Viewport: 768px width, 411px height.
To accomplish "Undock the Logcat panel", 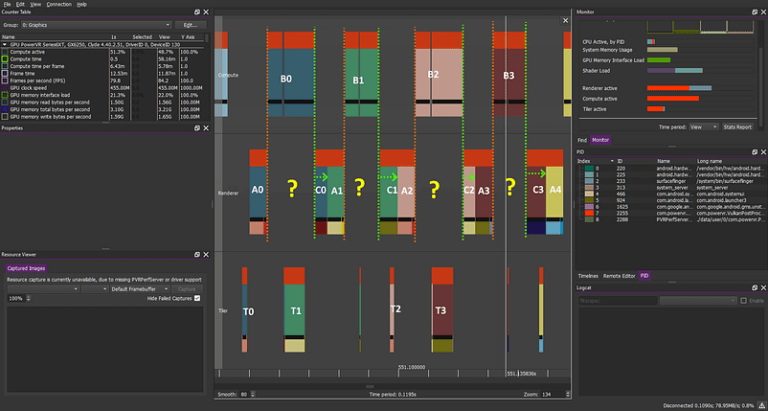I will [753, 288].
